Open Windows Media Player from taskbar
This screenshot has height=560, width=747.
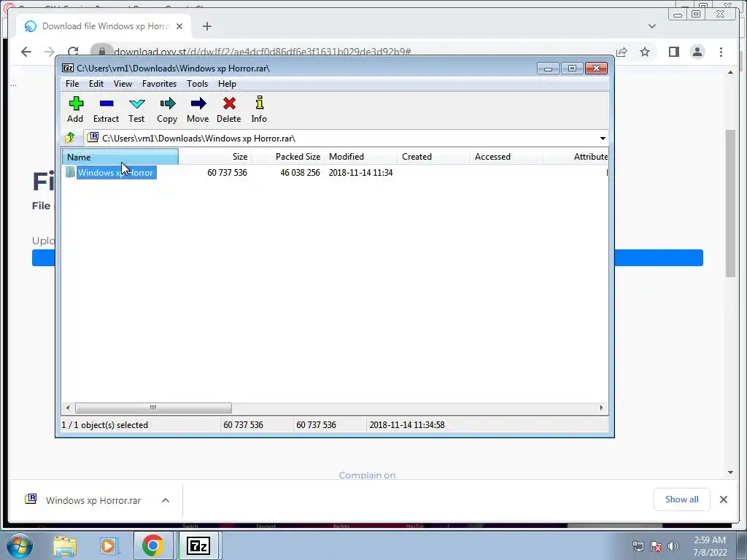[109, 545]
